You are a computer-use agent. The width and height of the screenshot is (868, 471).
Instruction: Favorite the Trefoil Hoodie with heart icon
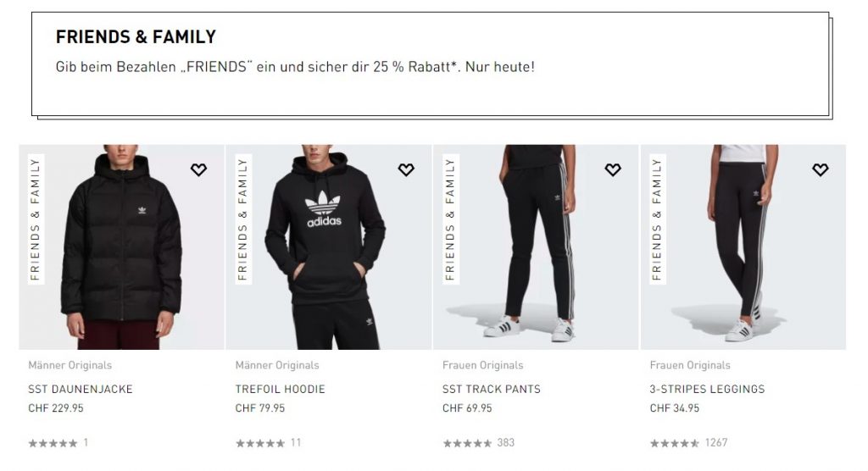[x=406, y=169]
